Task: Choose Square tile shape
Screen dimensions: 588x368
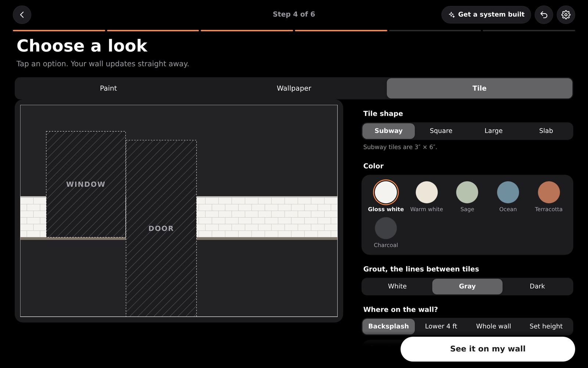Action: click(441, 131)
